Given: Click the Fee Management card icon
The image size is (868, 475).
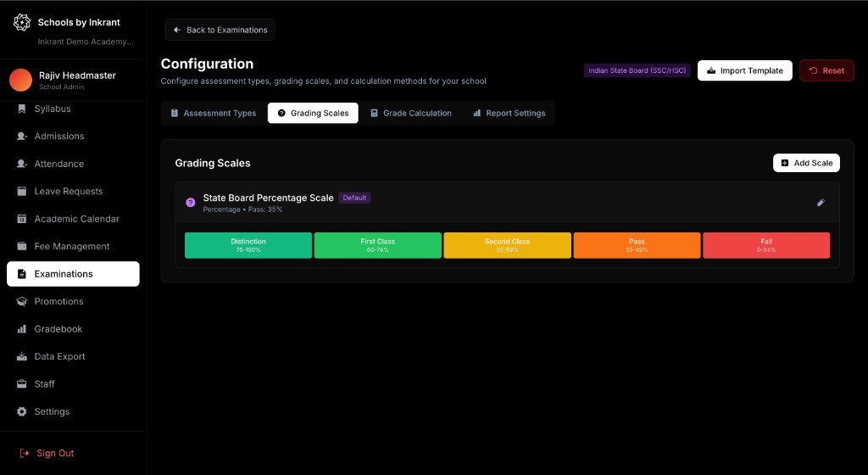Looking at the screenshot, I should click(x=21, y=246).
